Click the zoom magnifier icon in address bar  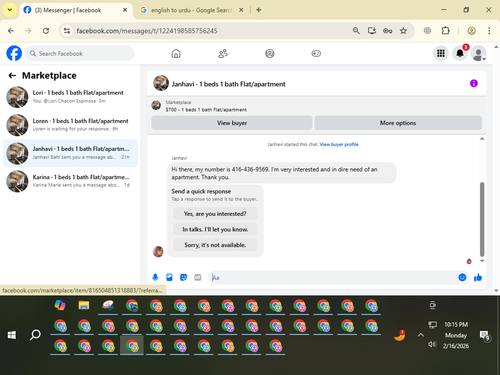point(356,31)
